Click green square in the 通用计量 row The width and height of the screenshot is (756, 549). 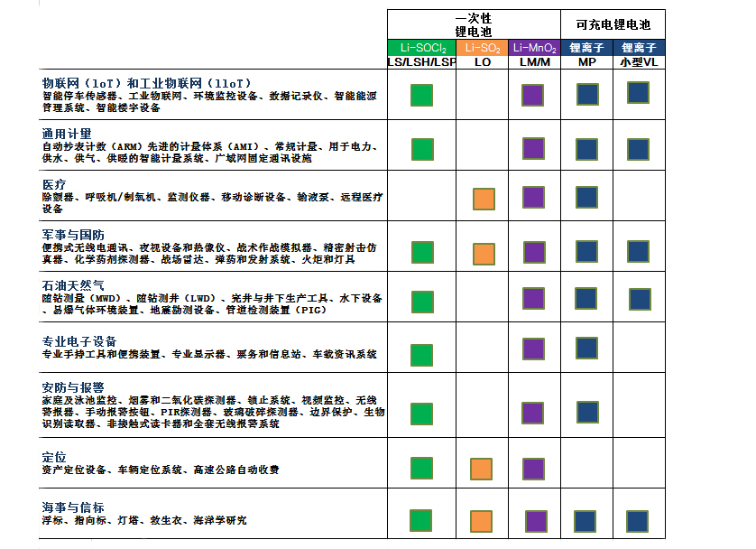[x=422, y=149]
